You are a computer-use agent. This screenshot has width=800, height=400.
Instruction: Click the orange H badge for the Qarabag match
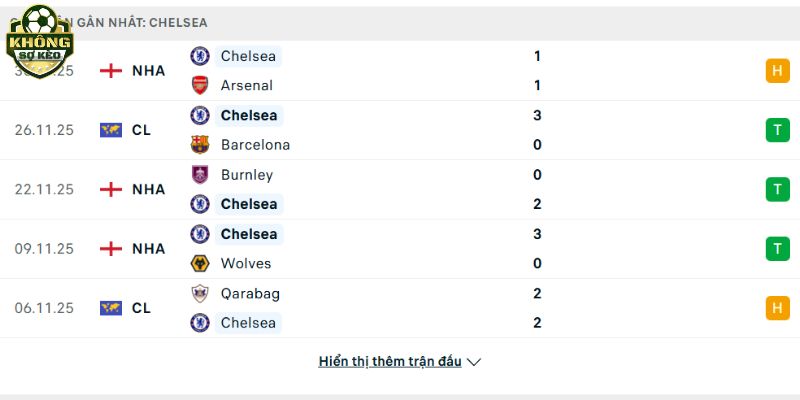coord(777,308)
